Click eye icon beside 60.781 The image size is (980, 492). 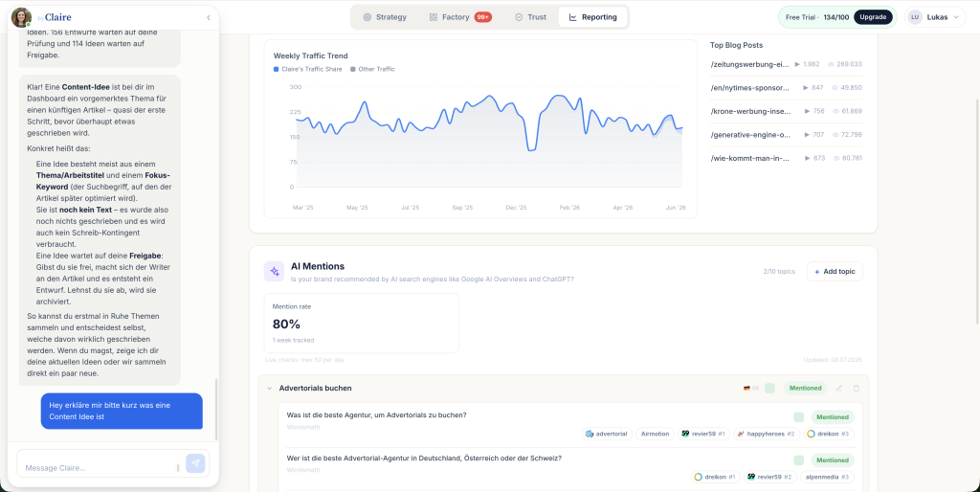click(836, 158)
